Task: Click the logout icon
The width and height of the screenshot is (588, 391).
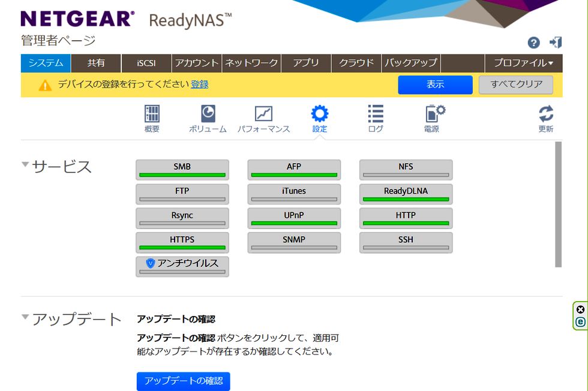Action: tap(556, 43)
